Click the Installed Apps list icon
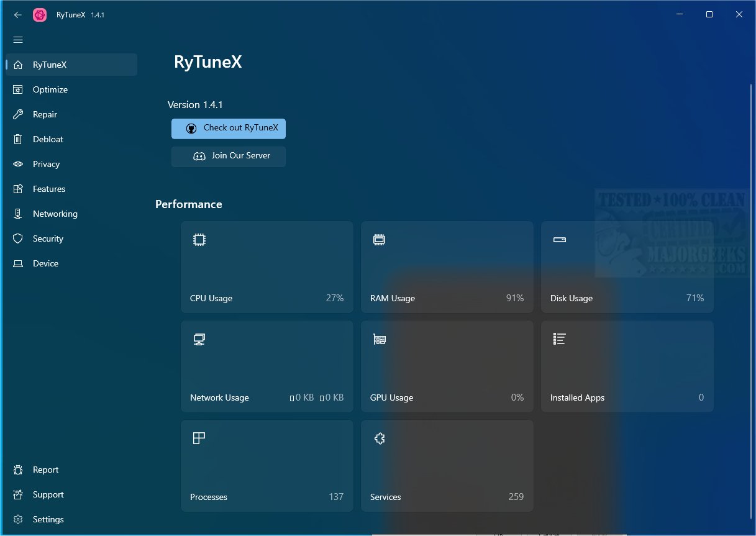The image size is (756, 536). pos(559,338)
